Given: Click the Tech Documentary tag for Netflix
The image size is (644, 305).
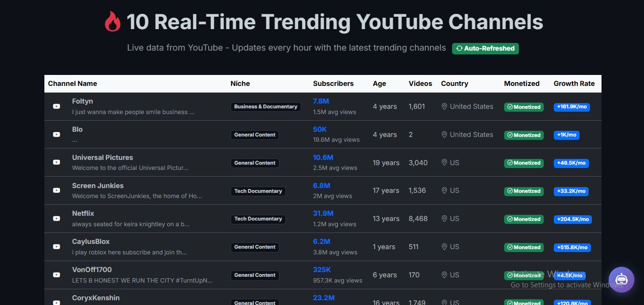Looking at the screenshot, I should pyautogui.click(x=258, y=219).
